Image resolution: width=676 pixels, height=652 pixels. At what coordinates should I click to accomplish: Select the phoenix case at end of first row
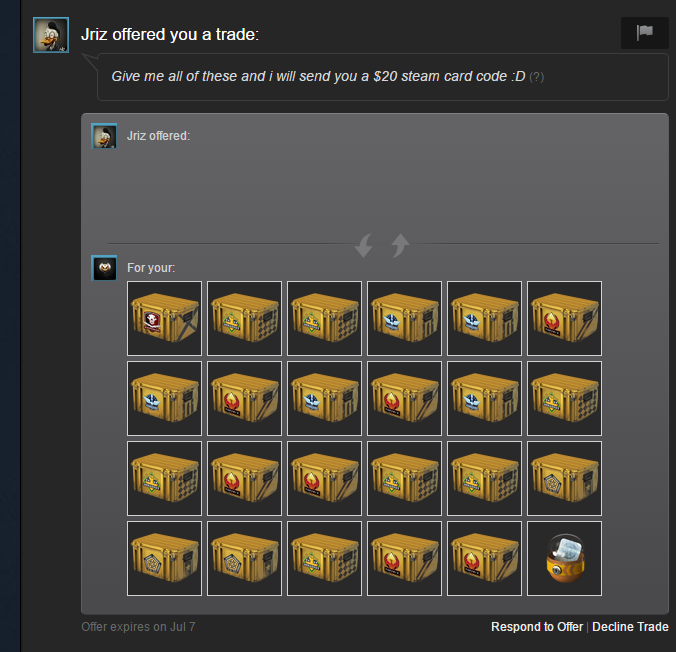click(564, 318)
